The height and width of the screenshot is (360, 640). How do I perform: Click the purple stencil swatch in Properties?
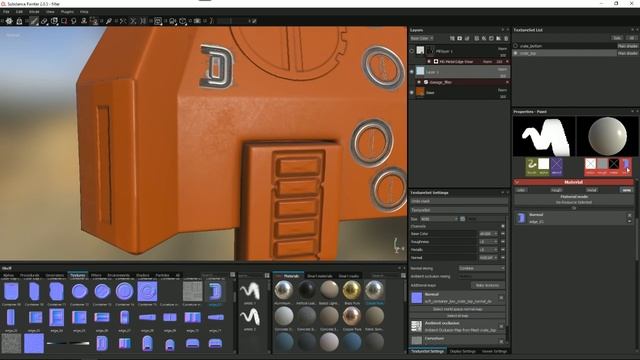pyautogui.click(x=556, y=164)
